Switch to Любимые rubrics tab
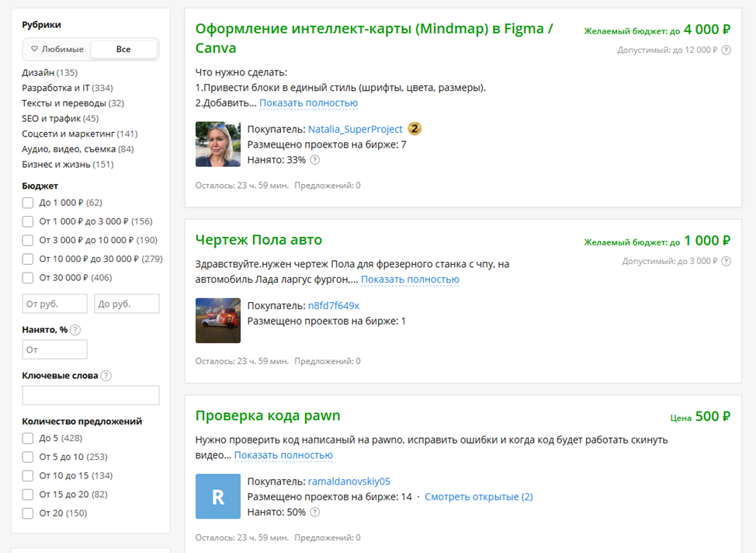The image size is (756, 553). [57, 49]
